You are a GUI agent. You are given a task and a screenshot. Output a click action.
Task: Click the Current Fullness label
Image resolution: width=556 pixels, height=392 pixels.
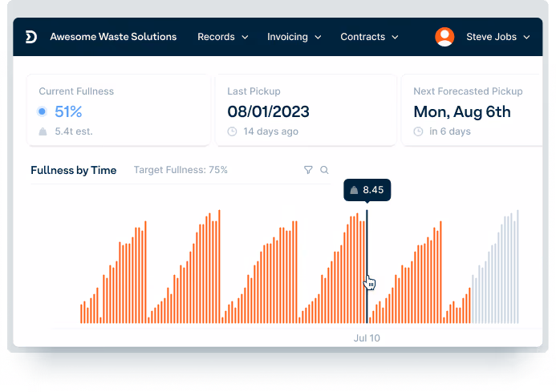pos(76,91)
